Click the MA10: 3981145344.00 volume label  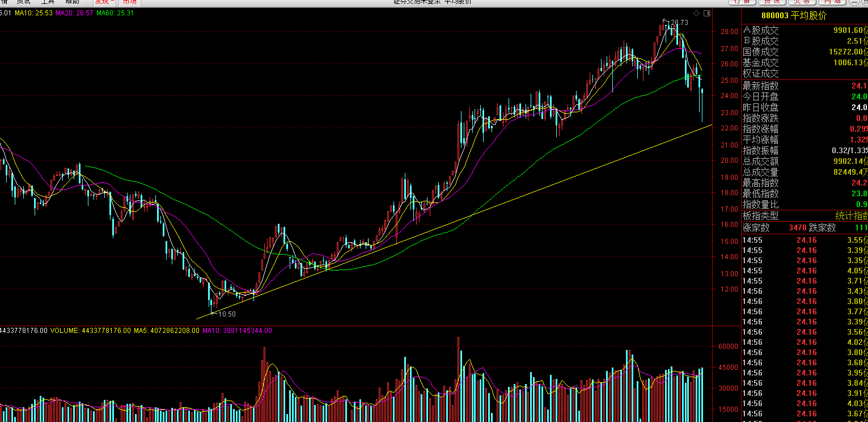237,330
